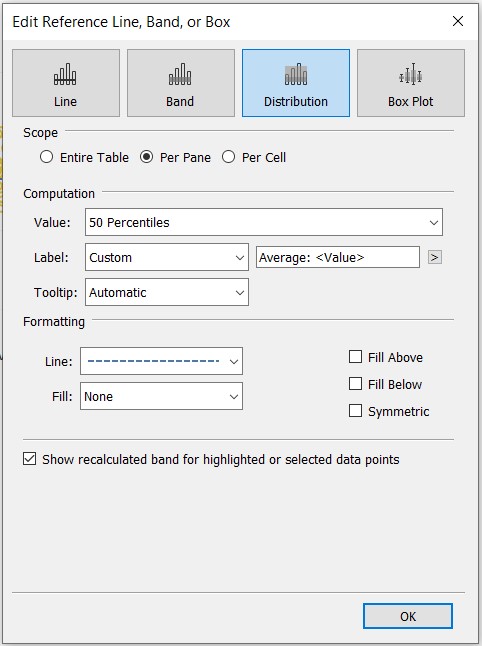The image size is (482, 646).
Task: Select the Entire Table scope option
Action: [x=47, y=157]
